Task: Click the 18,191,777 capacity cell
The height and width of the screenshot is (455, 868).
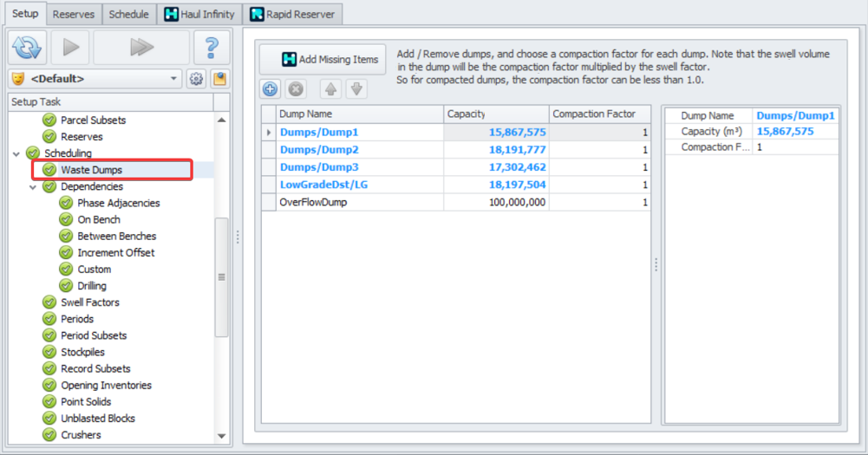Action: (x=496, y=149)
